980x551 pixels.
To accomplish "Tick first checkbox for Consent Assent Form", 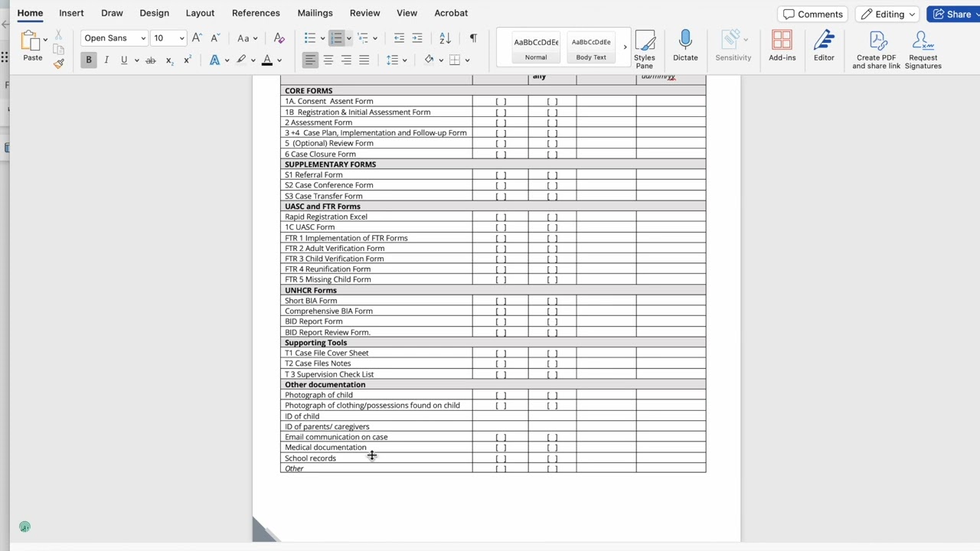I will click(501, 102).
